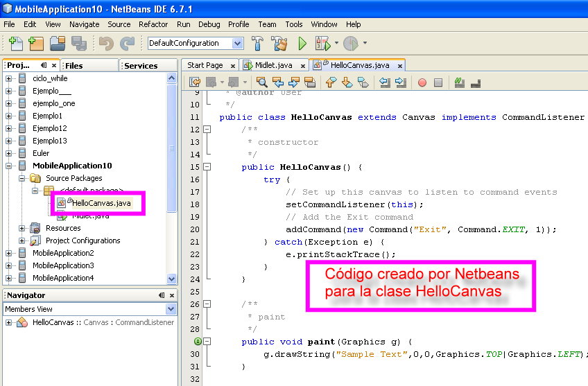Expand the MobileApplication2 project node
Viewport: 588px width, 386px height.
(8, 254)
